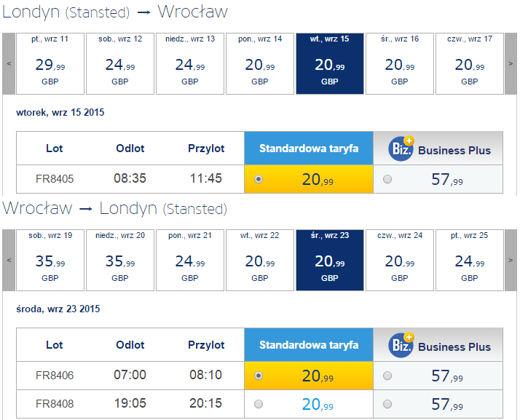This screenshot has width=520, height=420.
Task: Select outbound date pon., wrz 14
Action: pos(260,63)
